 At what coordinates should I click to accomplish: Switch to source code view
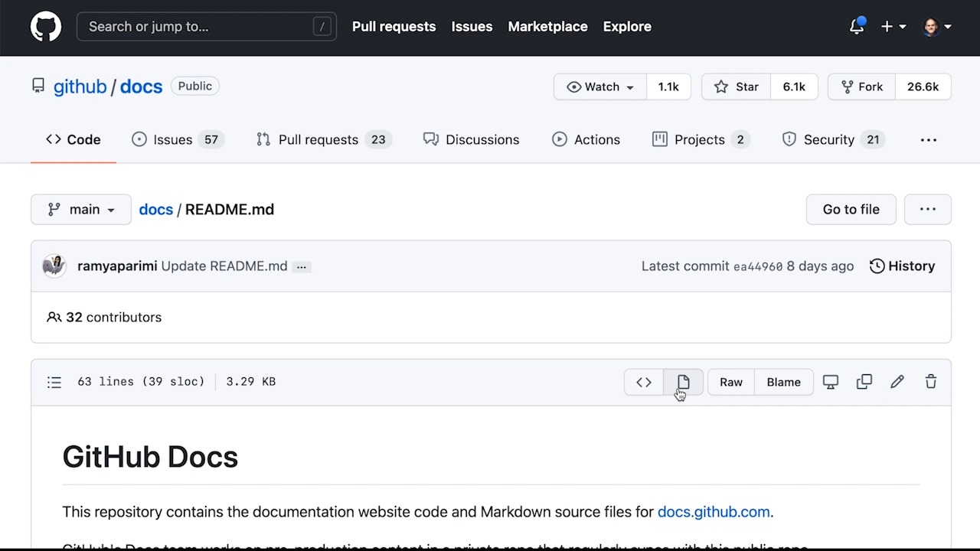tap(643, 381)
